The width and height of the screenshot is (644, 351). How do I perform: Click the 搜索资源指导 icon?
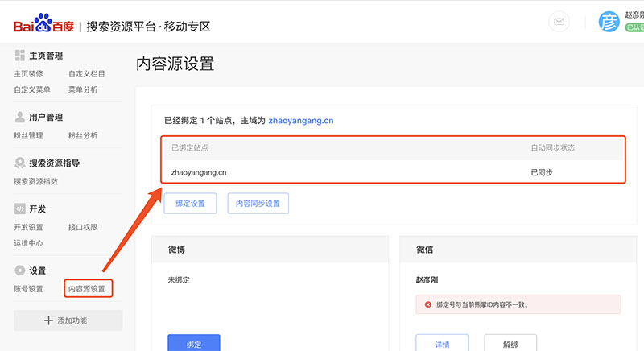pyautogui.click(x=20, y=163)
